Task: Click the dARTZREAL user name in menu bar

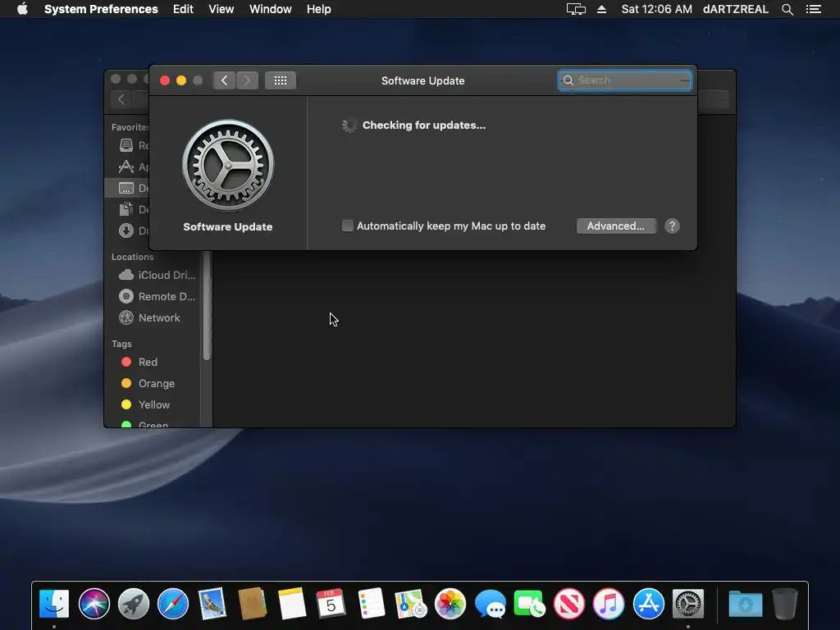Action: point(735,9)
